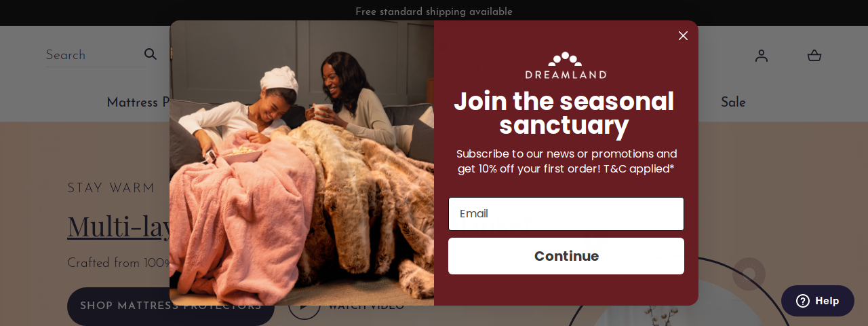Click the play icon beside Watch Video

tap(304, 305)
